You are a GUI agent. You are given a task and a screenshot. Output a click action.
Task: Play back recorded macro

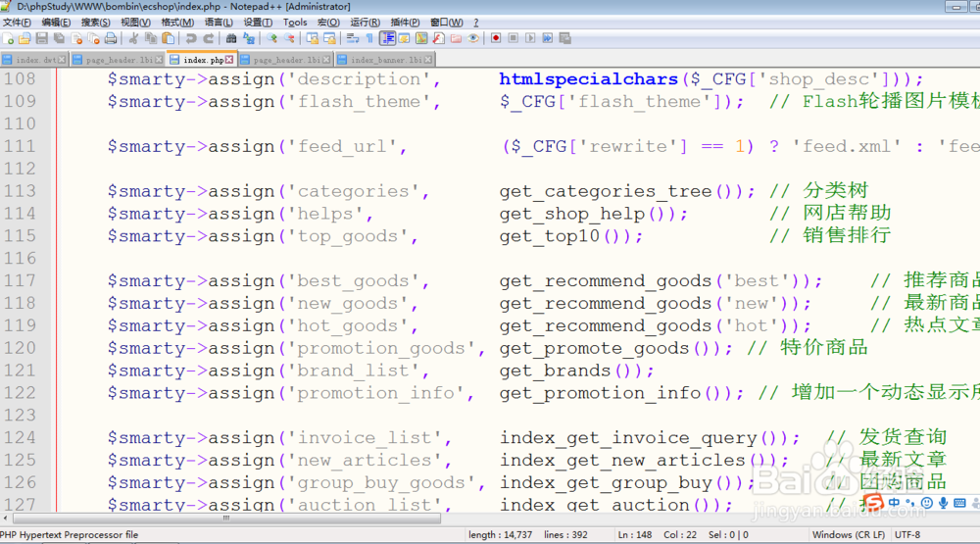[530, 38]
